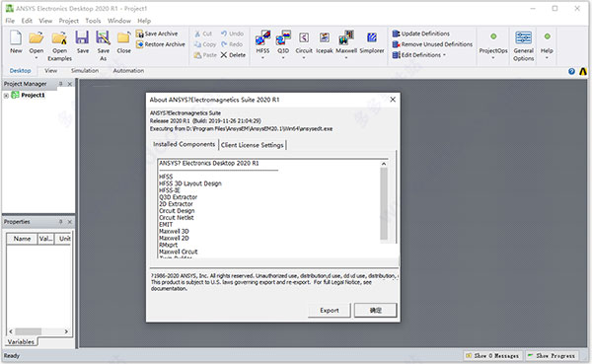Click the New project icon
The image size is (592, 364).
16,37
